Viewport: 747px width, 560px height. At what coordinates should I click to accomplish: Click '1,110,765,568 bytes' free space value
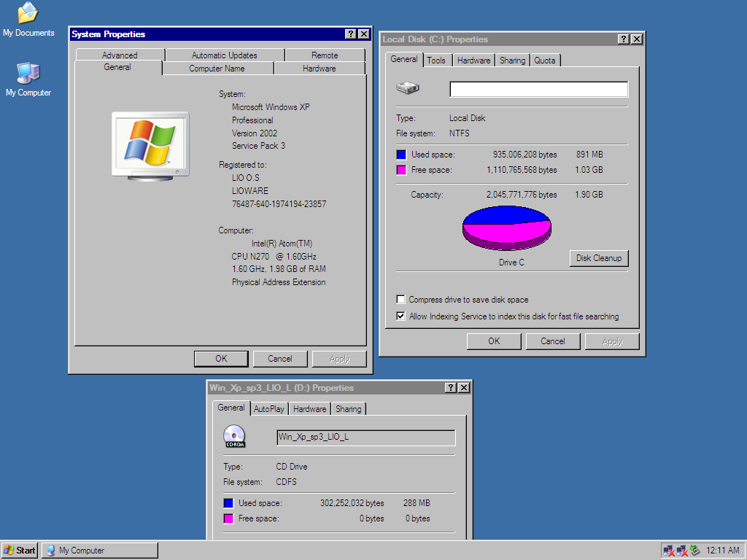[x=522, y=170]
